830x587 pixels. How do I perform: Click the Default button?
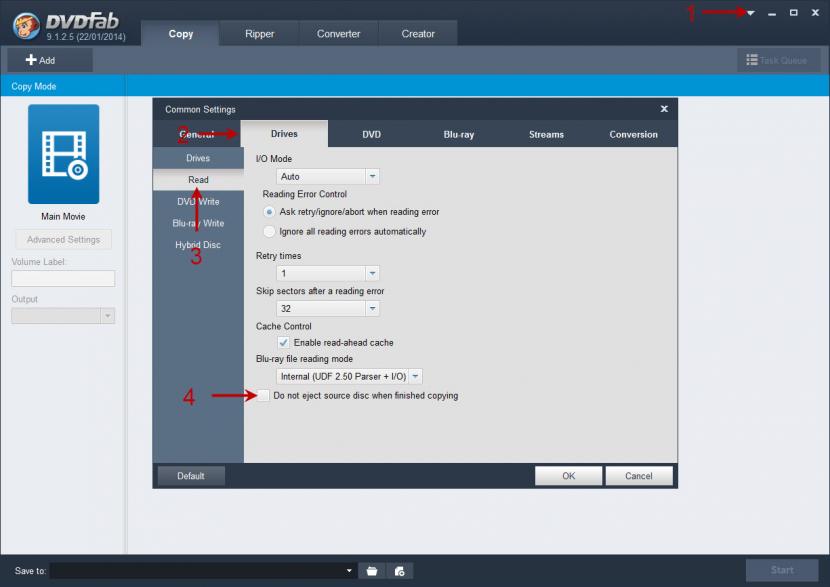tap(191, 476)
